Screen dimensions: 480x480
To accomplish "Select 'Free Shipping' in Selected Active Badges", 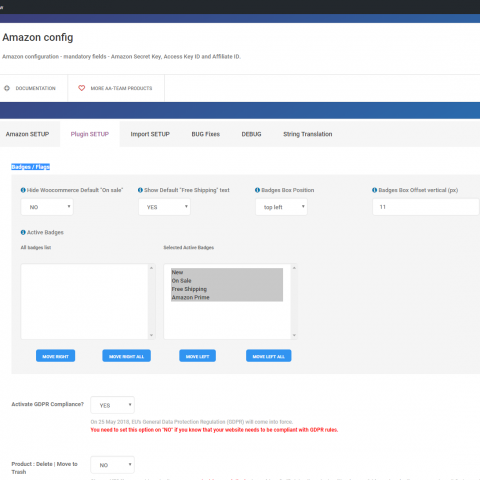I will (x=227, y=289).
